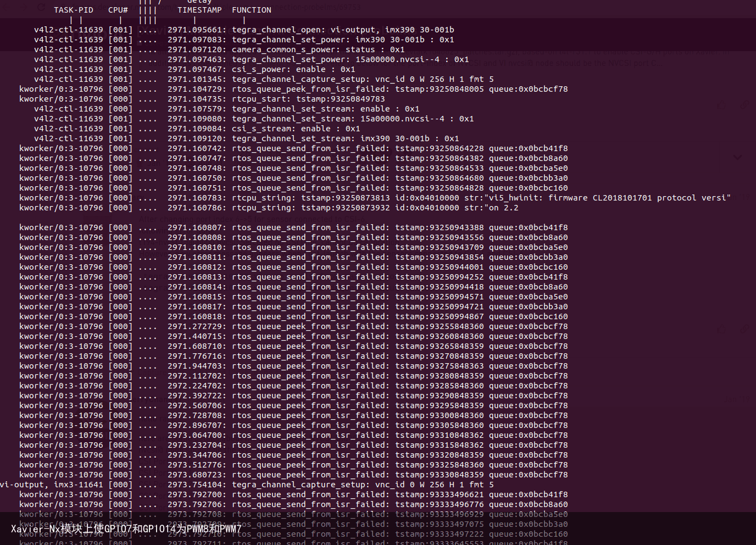756x545 pixels.
Task: Click the chain link icon on the lower background post
Action: (x=744, y=329)
